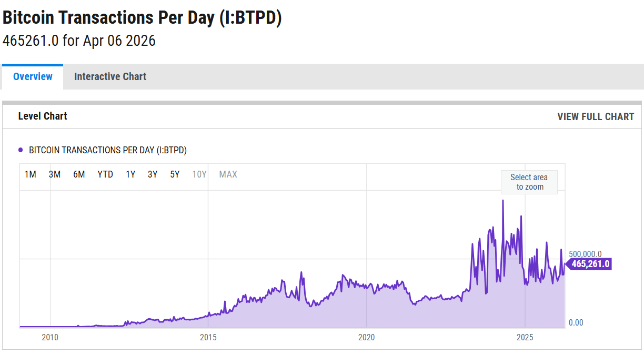This screenshot has height=354, width=644.
Task: Select the 3M time range
Action: click(x=55, y=174)
